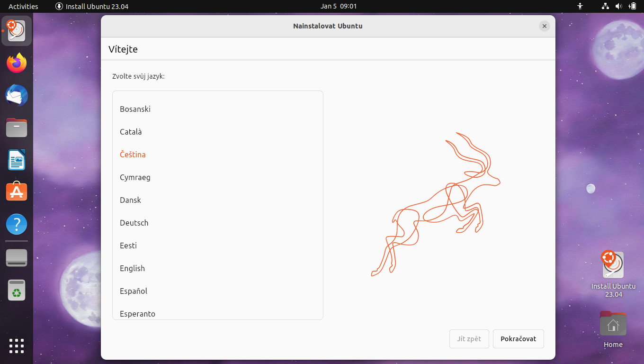Screen dimensions: 644x364
Task: Select Bosanski from the language list
Action: pyautogui.click(x=218, y=109)
